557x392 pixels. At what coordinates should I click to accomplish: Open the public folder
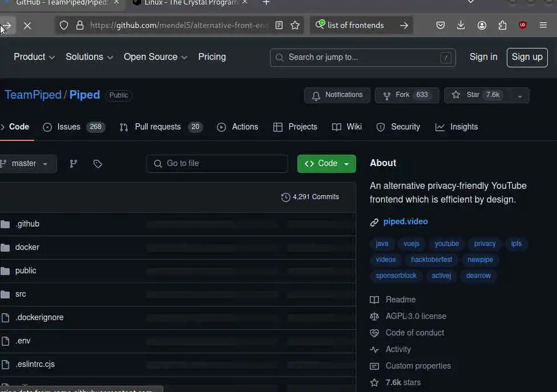coord(26,270)
